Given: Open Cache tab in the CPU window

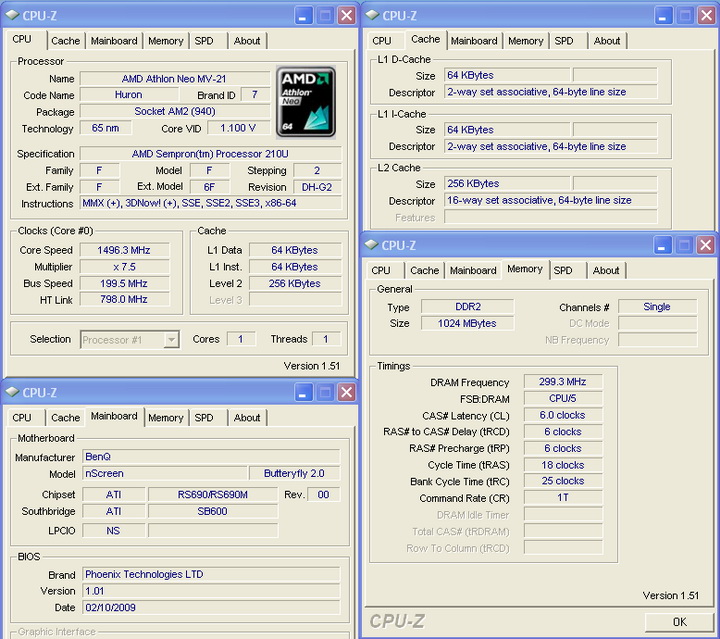Looking at the screenshot, I should pos(66,41).
